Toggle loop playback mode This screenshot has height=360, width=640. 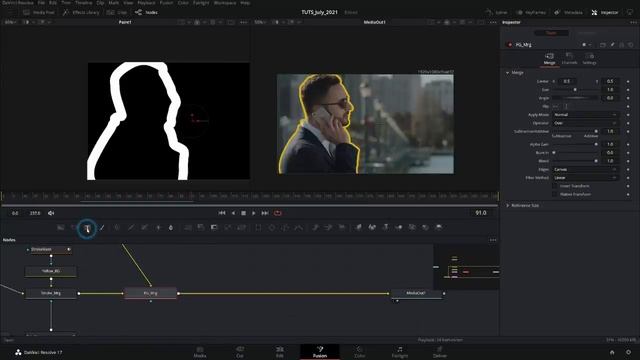(x=278, y=213)
